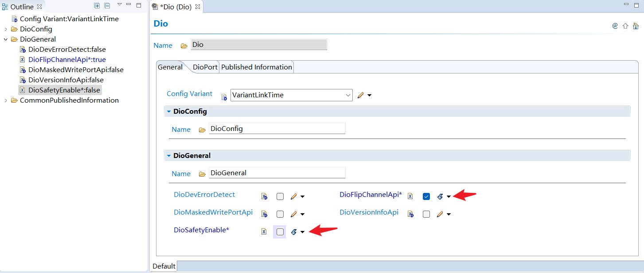The image size is (644, 273).
Task: Collapse the DioGeneral node in Outline tree
Action: (x=5, y=39)
